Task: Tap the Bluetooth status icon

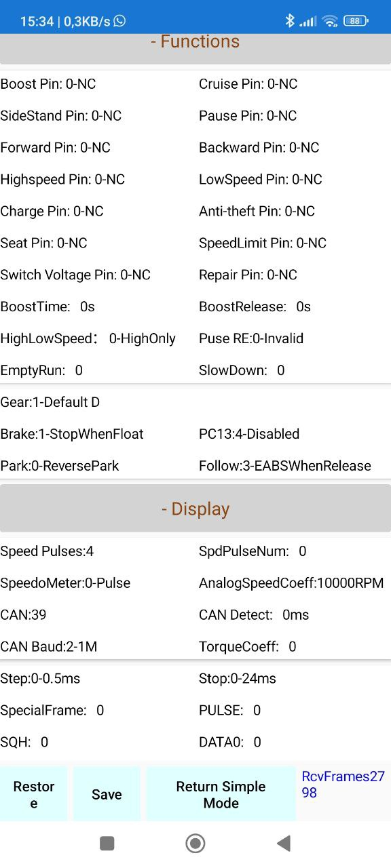Action: click(x=290, y=21)
